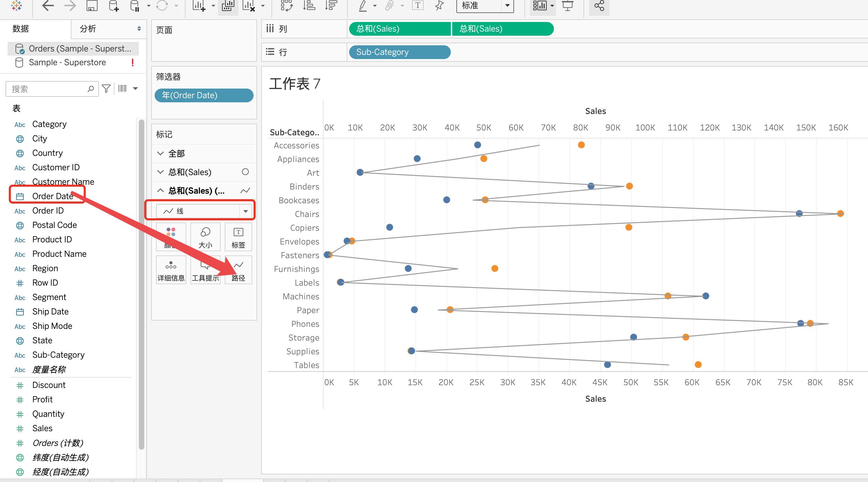This screenshot has height=482, width=868.
Task: Click the Path (路径) marks button
Action: point(238,270)
